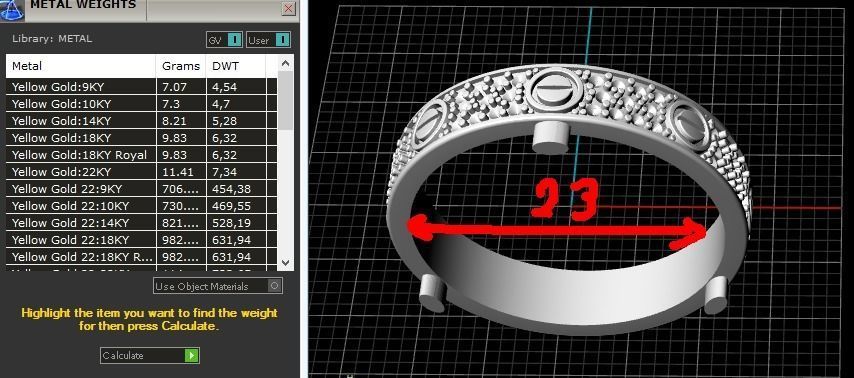Image resolution: width=854 pixels, height=378 pixels.
Task: Click the ring's bottom-right sprue peg
Action: (x=716, y=295)
